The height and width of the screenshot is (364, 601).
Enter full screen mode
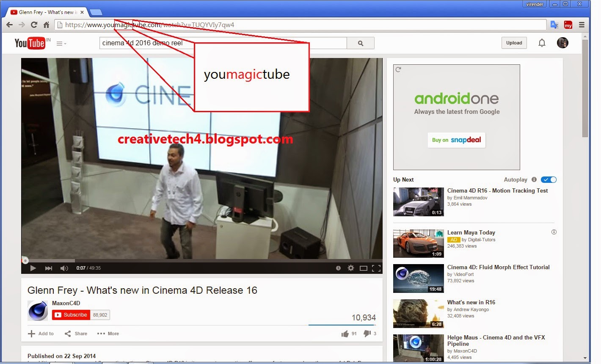[x=376, y=268]
